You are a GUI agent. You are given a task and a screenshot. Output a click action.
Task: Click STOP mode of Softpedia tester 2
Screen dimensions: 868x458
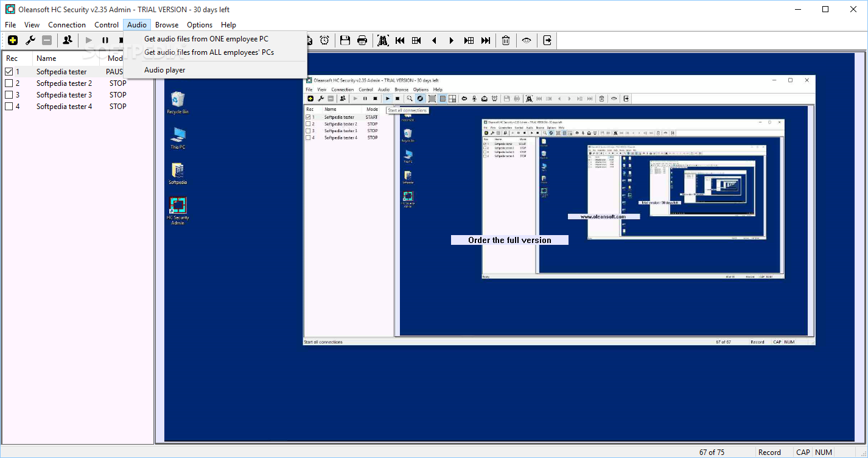118,83
